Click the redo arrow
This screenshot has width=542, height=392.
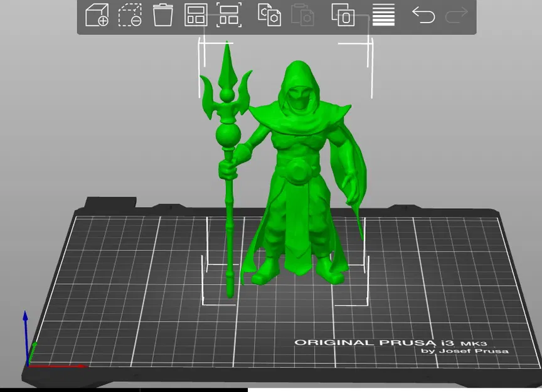point(456,16)
